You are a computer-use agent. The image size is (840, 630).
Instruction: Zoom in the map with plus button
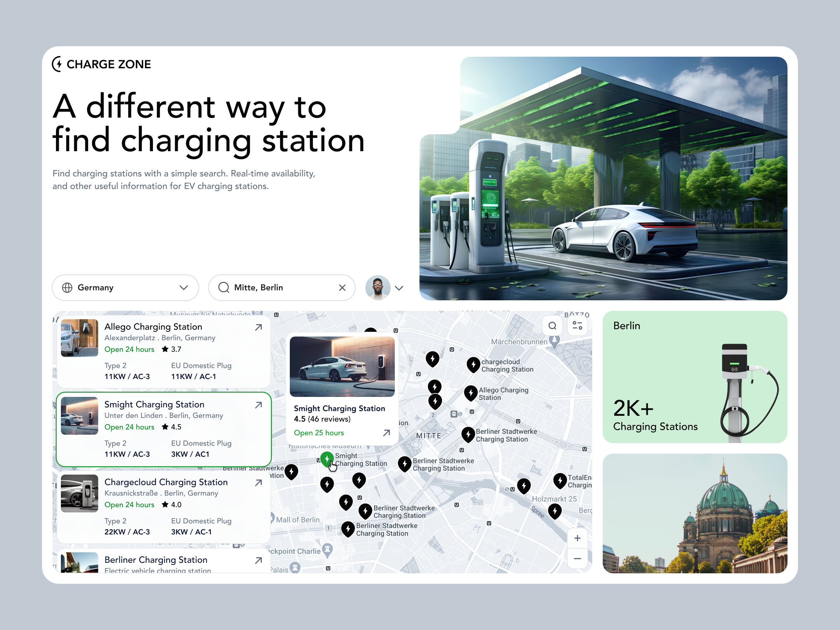[x=577, y=538]
